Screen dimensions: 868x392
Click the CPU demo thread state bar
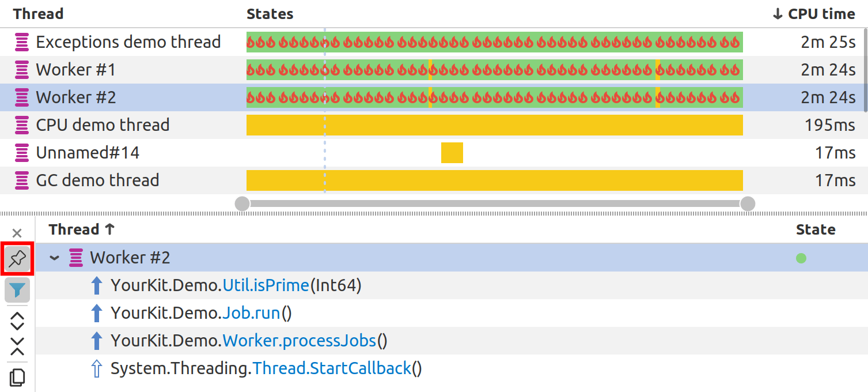(495, 125)
